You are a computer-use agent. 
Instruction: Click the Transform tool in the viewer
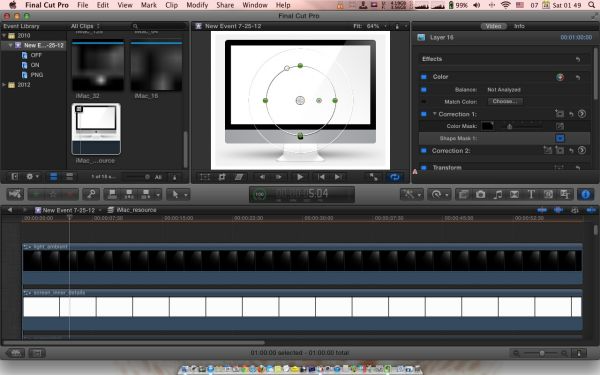pos(205,177)
